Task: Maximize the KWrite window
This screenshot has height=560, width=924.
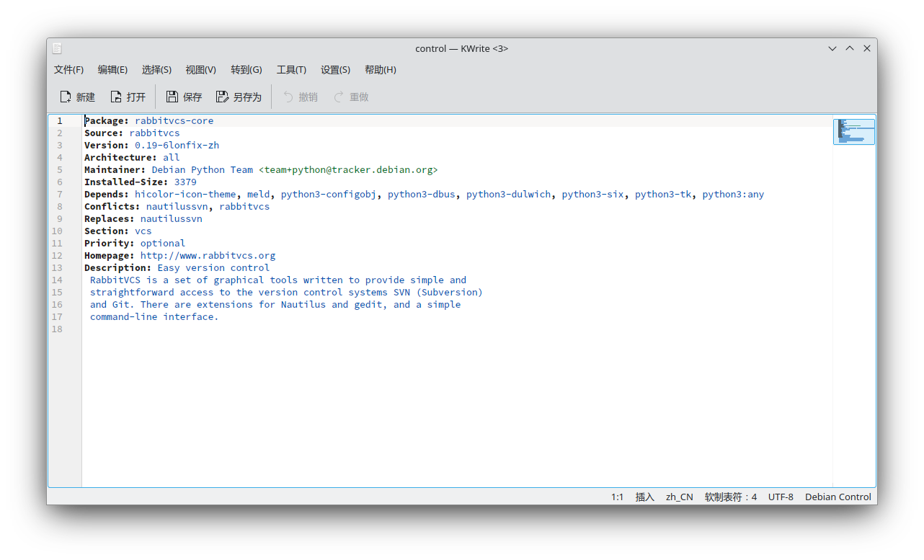Action: pos(850,48)
